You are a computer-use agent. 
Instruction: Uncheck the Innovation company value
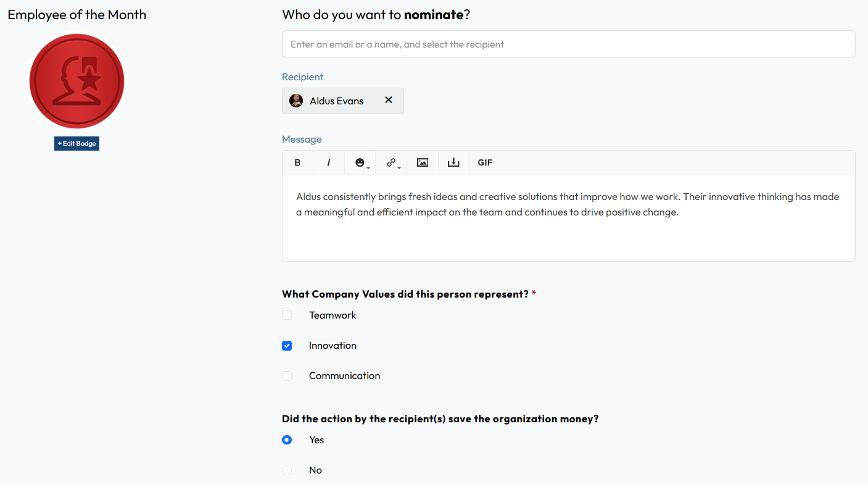pyautogui.click(x=287, y=345)
